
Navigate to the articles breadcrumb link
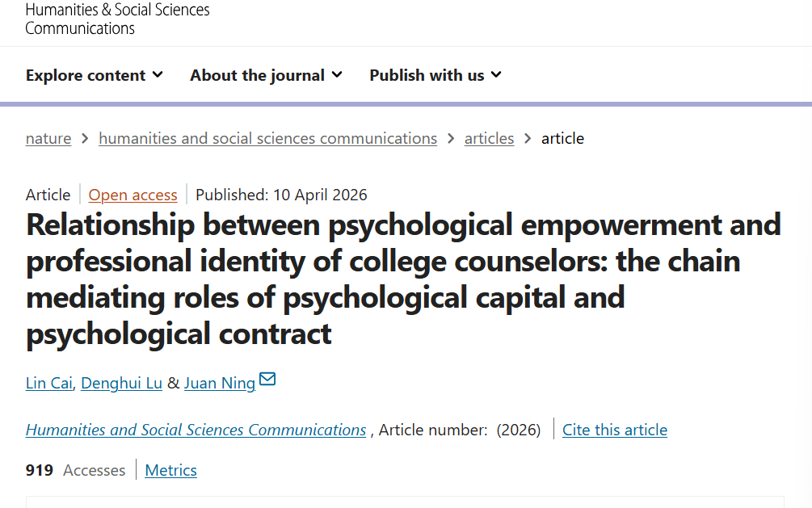489,138
